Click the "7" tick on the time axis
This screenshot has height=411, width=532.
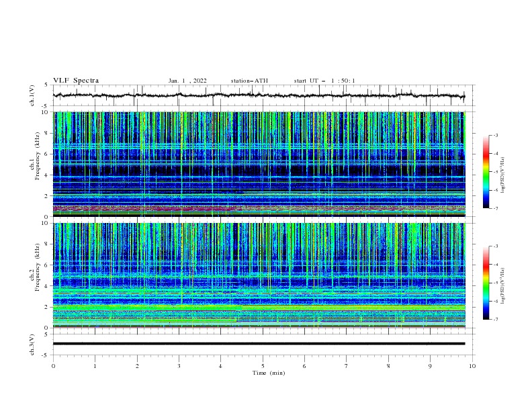tap(347, 366)
